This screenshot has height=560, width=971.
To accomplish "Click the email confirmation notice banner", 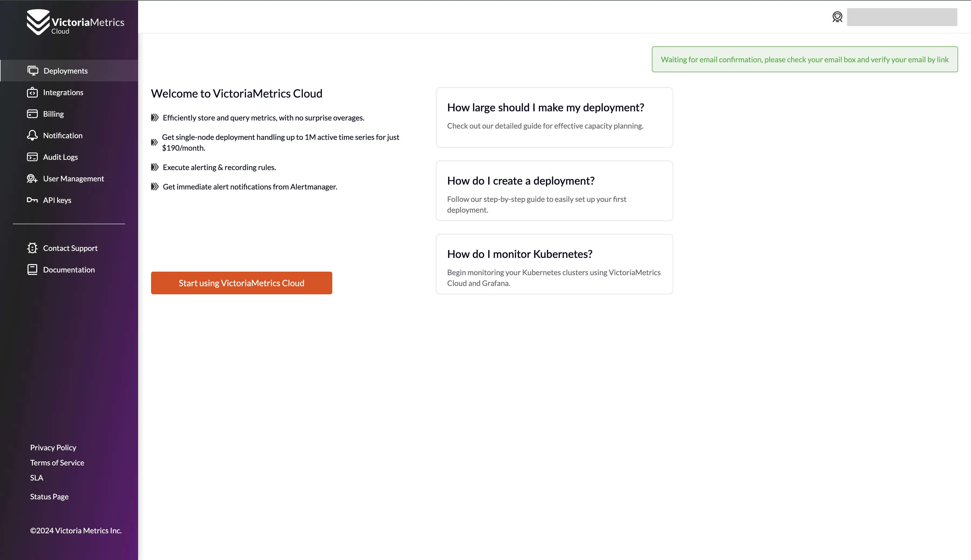I will coord(804,59).
